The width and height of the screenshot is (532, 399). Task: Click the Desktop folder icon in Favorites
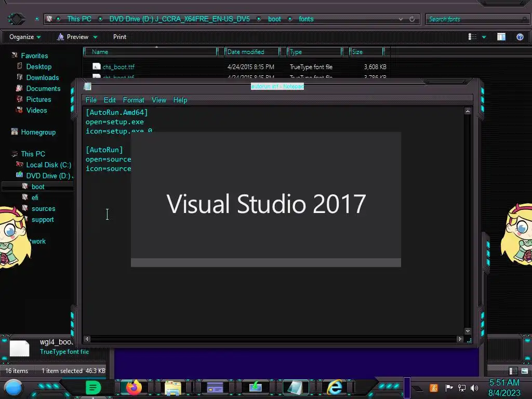[20, 66]
